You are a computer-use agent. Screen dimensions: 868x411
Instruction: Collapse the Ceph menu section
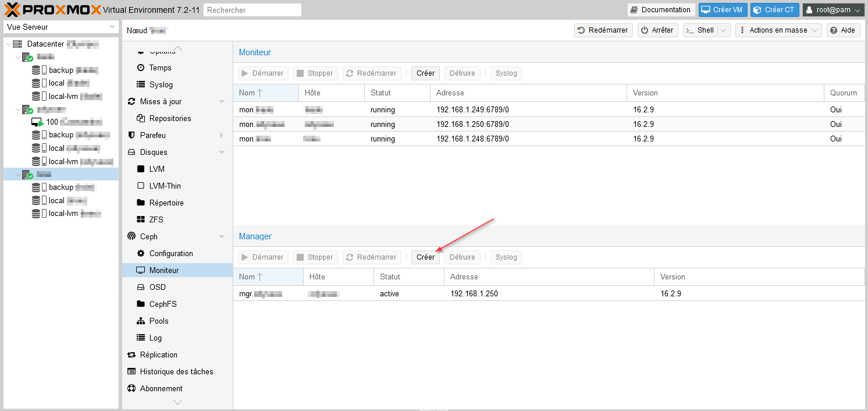tap(221, 237)
